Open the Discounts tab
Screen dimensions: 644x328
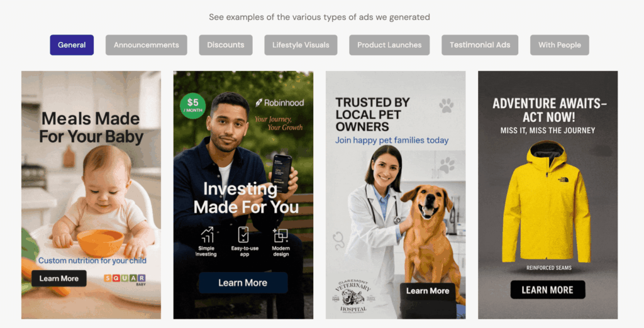coord(226,45)
